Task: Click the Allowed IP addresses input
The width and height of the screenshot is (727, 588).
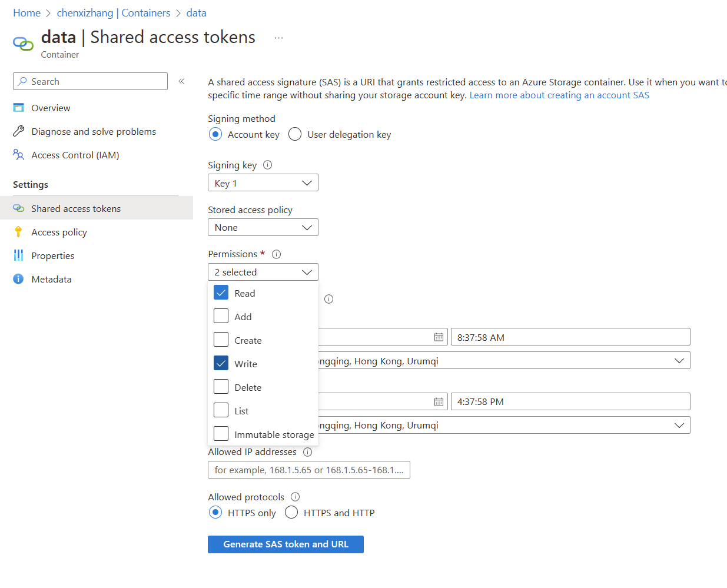Action: [309, 470]
